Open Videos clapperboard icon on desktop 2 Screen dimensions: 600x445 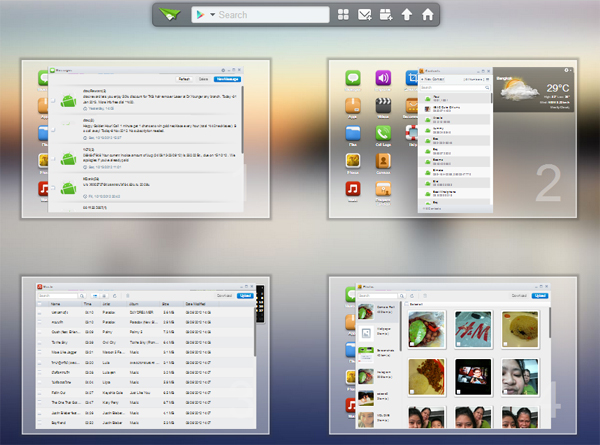click(x=383, y=106)
